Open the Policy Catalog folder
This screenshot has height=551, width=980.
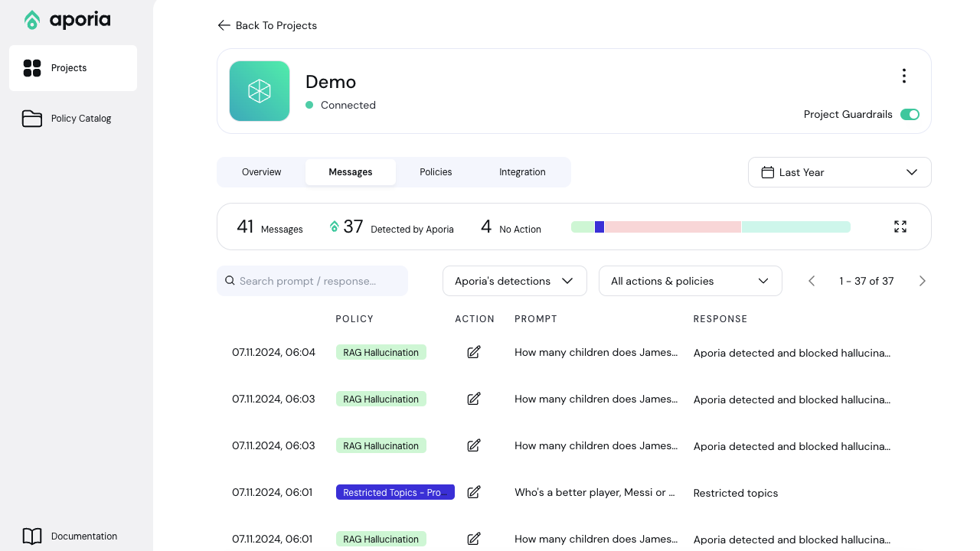73,119
